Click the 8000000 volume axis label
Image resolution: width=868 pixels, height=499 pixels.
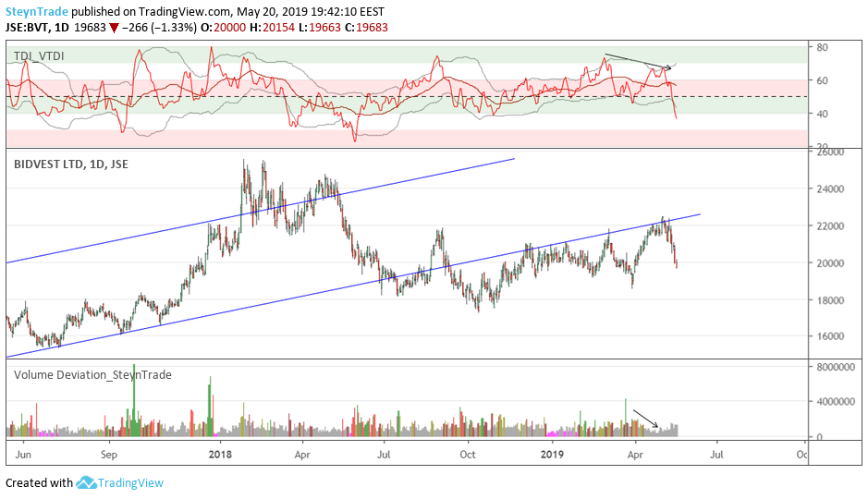click(836, 367)
